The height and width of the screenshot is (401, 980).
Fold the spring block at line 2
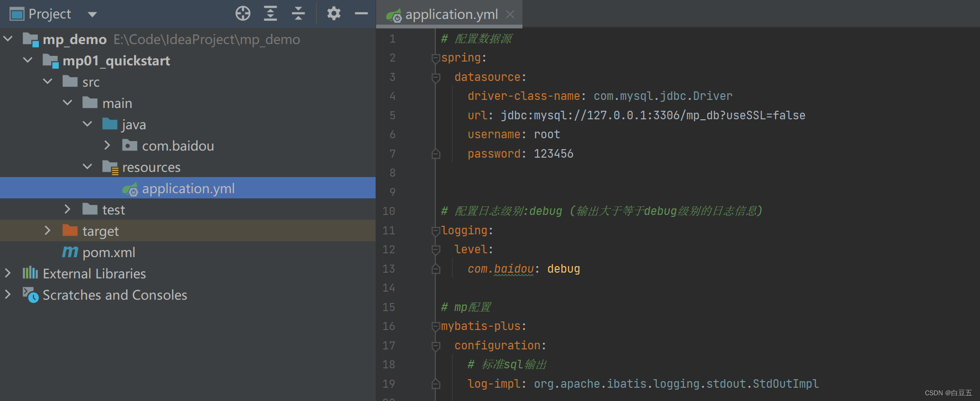pyautogui.click(x=436, y=58)
